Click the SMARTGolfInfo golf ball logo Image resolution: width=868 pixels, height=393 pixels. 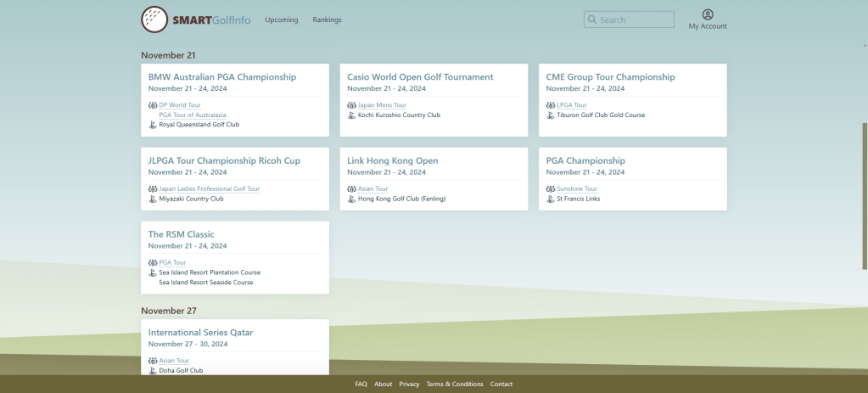(x=154, y=20)
